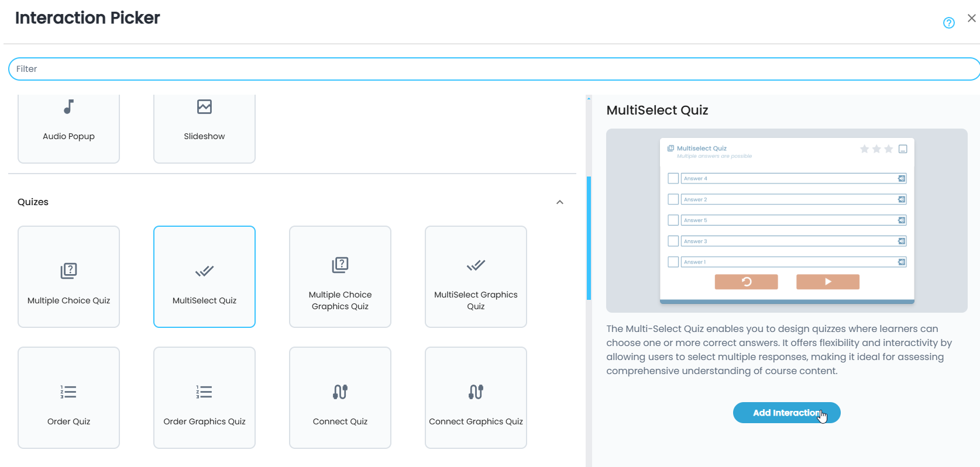Select the MultiSelect Graphics Quiz icon
Screen dimensions: 980x467
(476, 265)
